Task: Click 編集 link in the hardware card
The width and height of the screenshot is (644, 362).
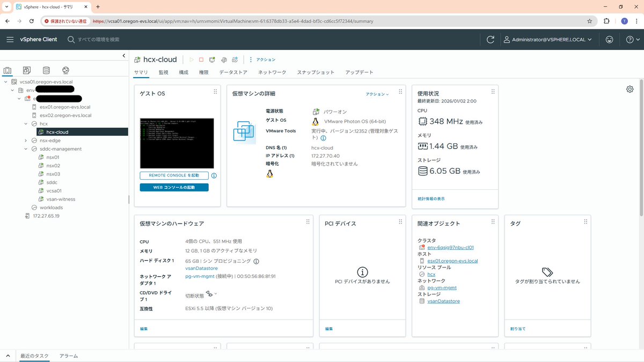Action: pos(143,328)
